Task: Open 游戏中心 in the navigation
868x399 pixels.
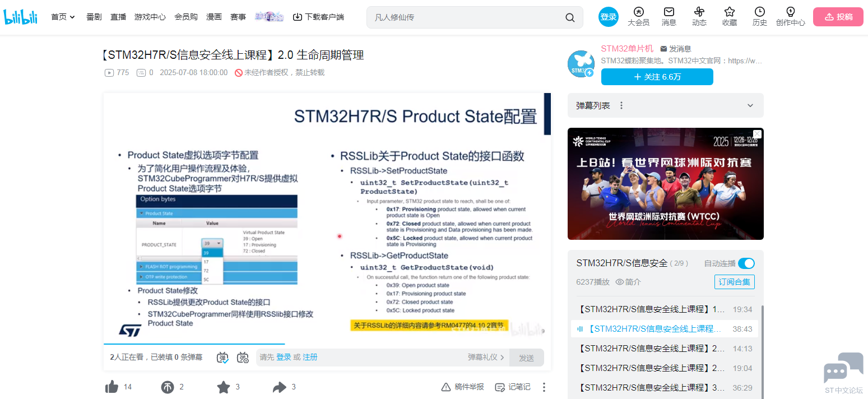Action: (x=150, y=17)
